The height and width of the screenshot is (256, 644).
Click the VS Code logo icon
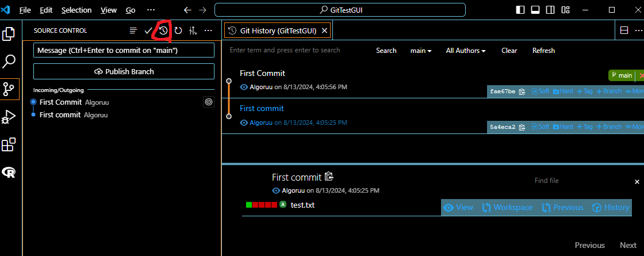[x=5, y=10]
